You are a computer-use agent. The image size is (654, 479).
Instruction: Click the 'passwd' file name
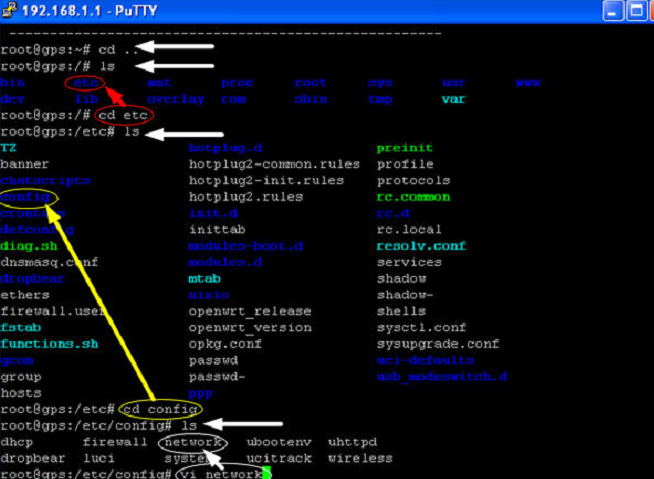point(214,361)
